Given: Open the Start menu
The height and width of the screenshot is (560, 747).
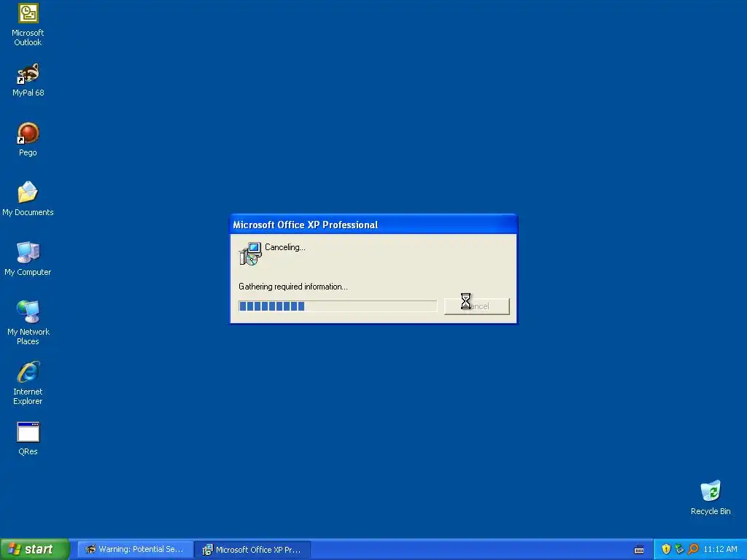Looking at the screenshot, I should click(x=34, y=549).
